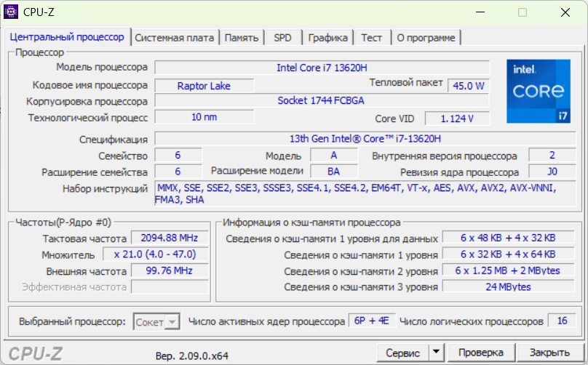
Task: Open the Сервис dropdown arrow
Action: (x=436, y=352)
